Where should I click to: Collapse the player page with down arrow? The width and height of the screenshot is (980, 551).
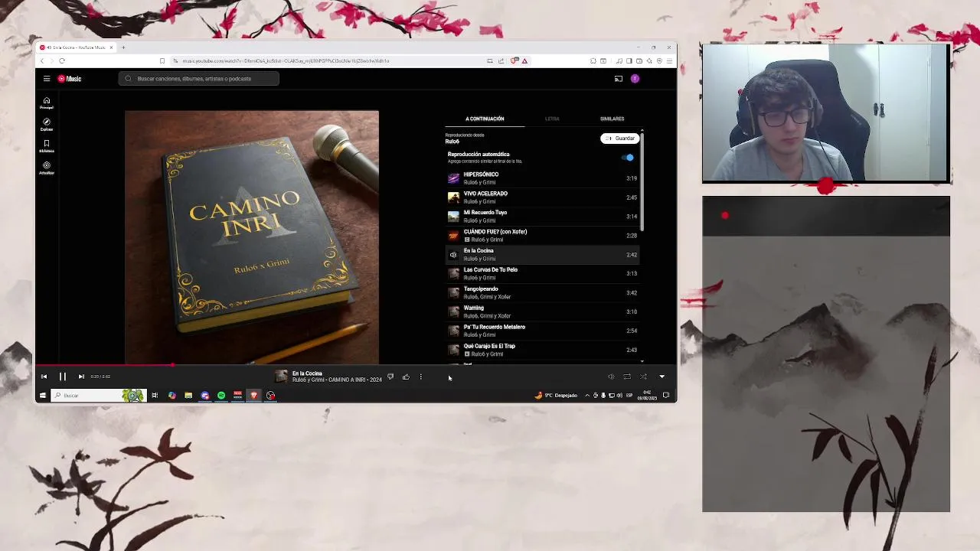662,377
